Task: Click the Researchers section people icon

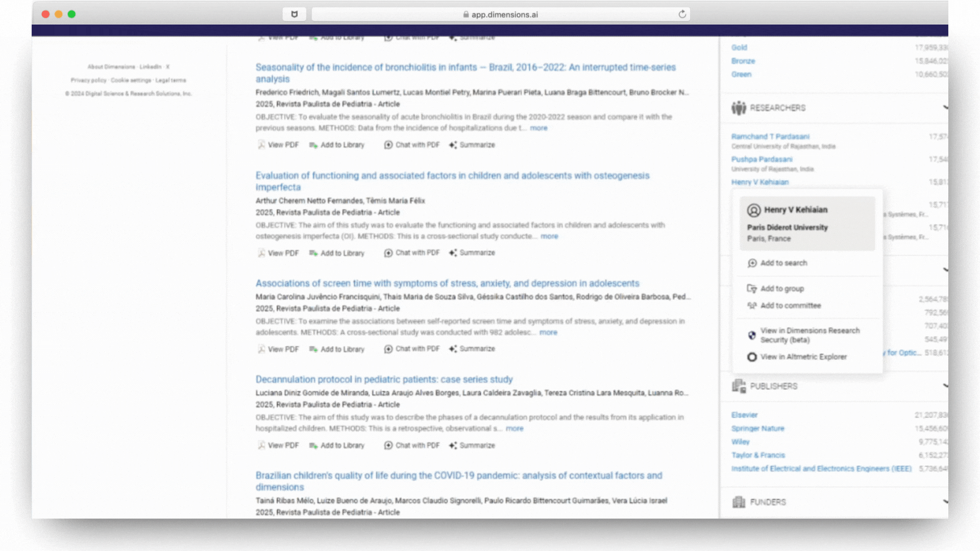Action: pyautogui.click(x=739, y=108)
